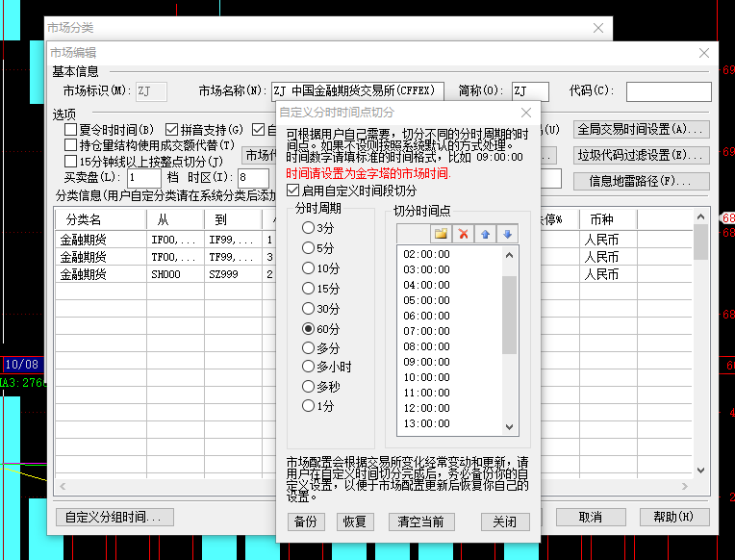Click the blue up arrow icon
This screenshot has width=735, height=560.
coord(486,234)
